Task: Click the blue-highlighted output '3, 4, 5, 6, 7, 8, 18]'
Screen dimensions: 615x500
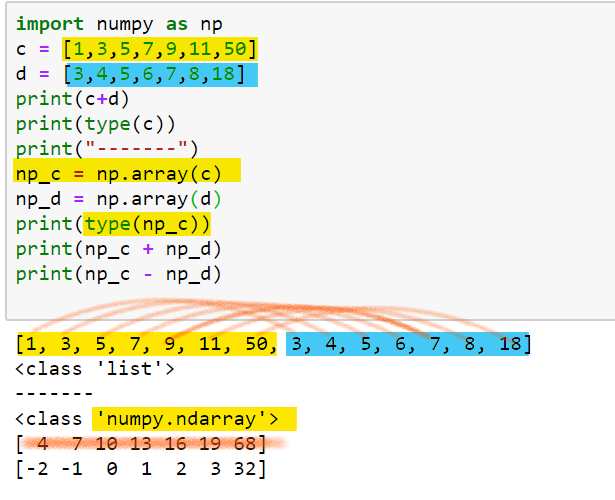Action: pos(409,344)
